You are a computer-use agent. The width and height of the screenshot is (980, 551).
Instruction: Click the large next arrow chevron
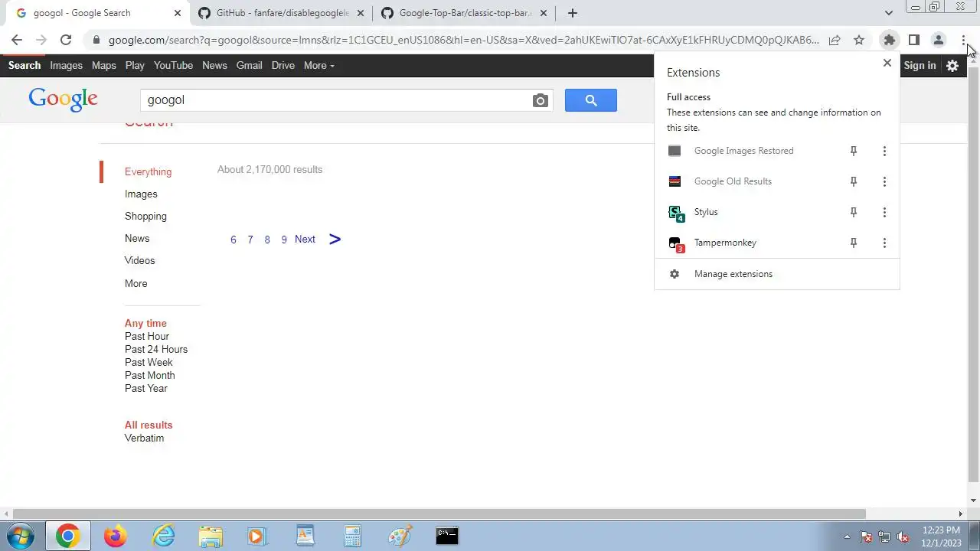tap(335, 239)
